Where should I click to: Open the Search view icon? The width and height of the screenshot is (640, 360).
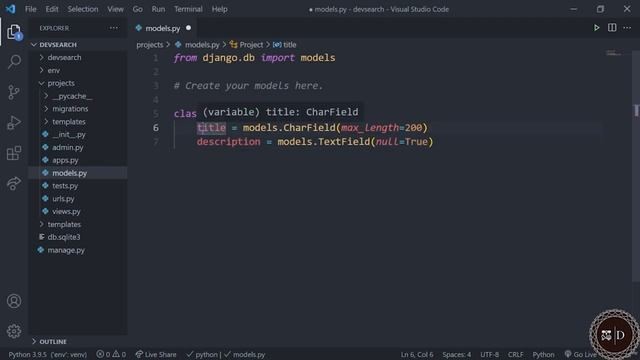14,62
